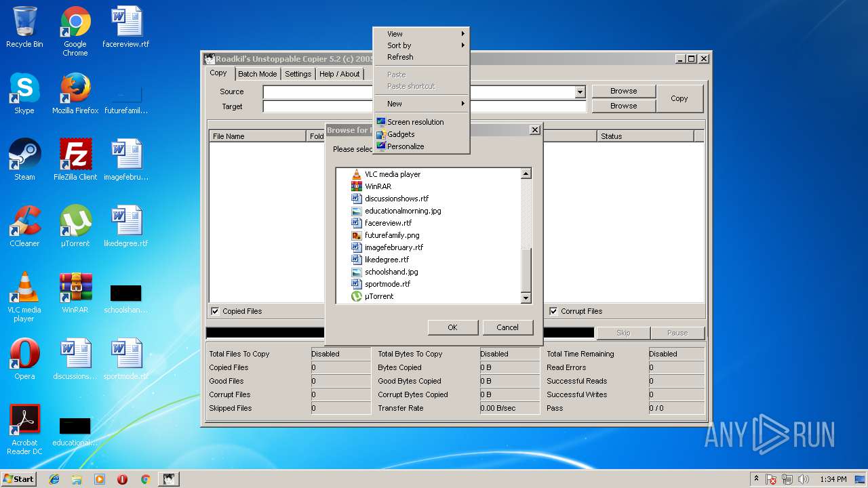Open the Help / About tab
This screenshot has width=868, height=488.
point(340,74)
